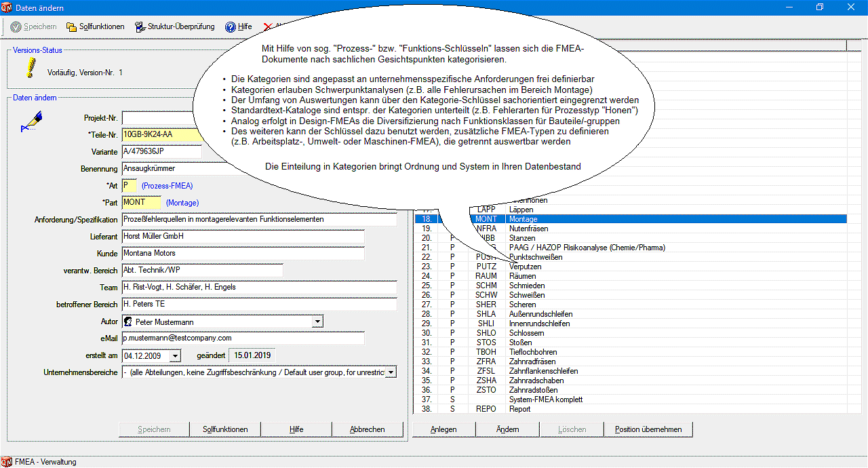Click the Kunde field with Montana Motors

pos(243,254)
